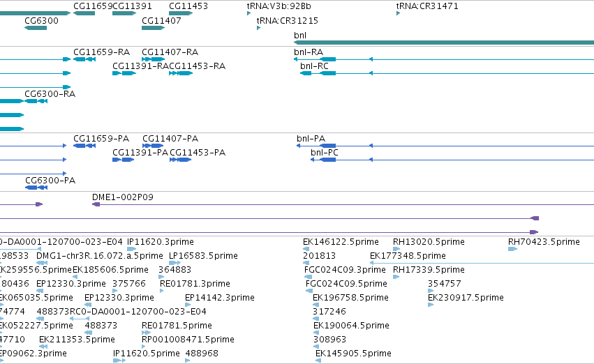Select the DME1-002P09 feature label
Viewport: 594px width, 364px height.
click(x=123, y=197)
